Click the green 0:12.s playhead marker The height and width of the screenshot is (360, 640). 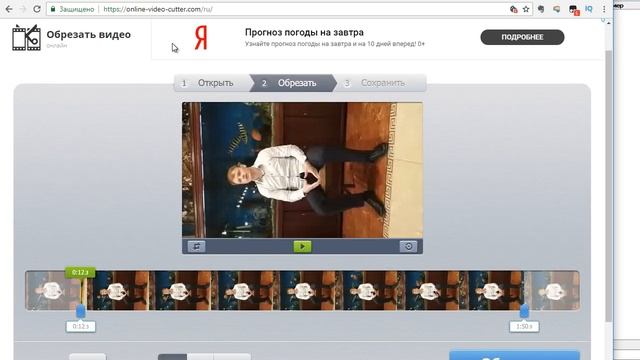80,272
